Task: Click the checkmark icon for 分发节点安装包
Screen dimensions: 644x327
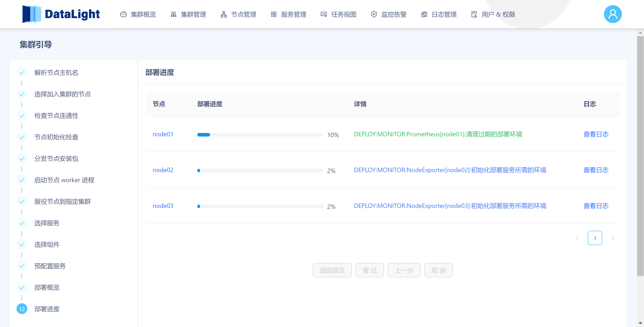Action: 22,159
